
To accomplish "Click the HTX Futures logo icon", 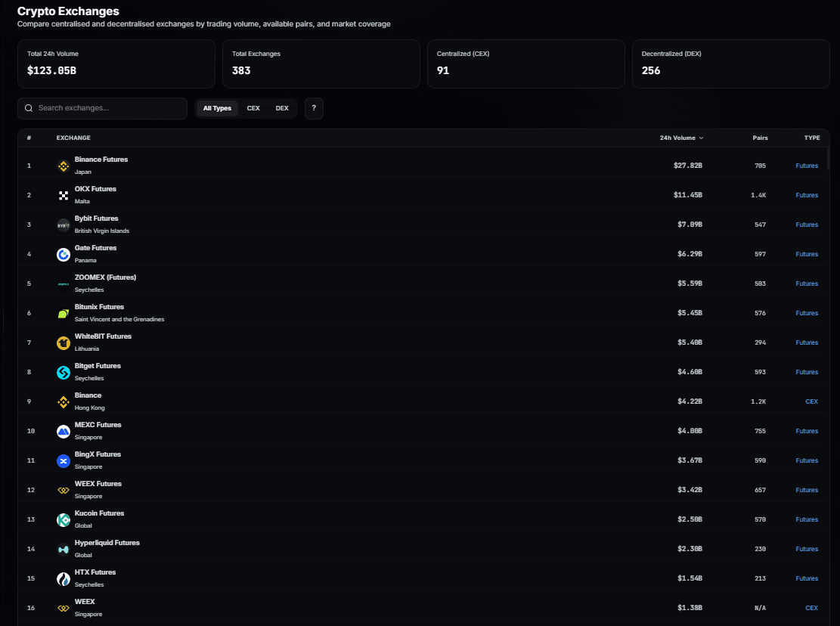I will pyautogui.click(x=64, y=578).
